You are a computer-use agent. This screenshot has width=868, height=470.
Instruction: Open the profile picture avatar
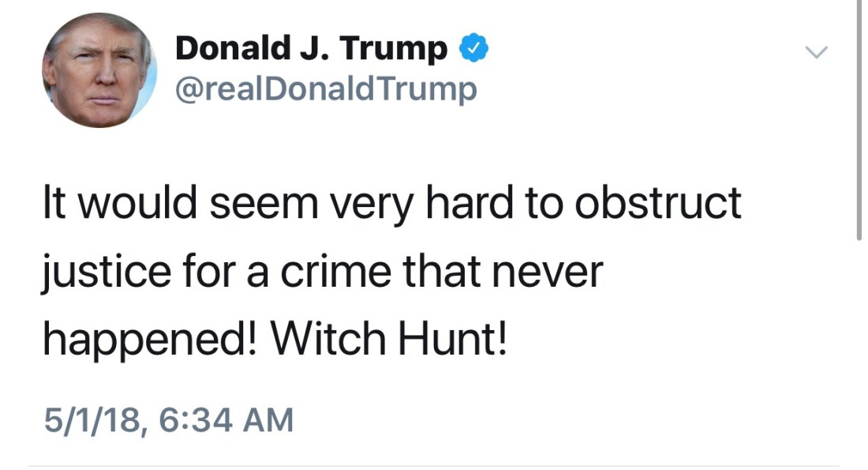click(x=99, y=70)
